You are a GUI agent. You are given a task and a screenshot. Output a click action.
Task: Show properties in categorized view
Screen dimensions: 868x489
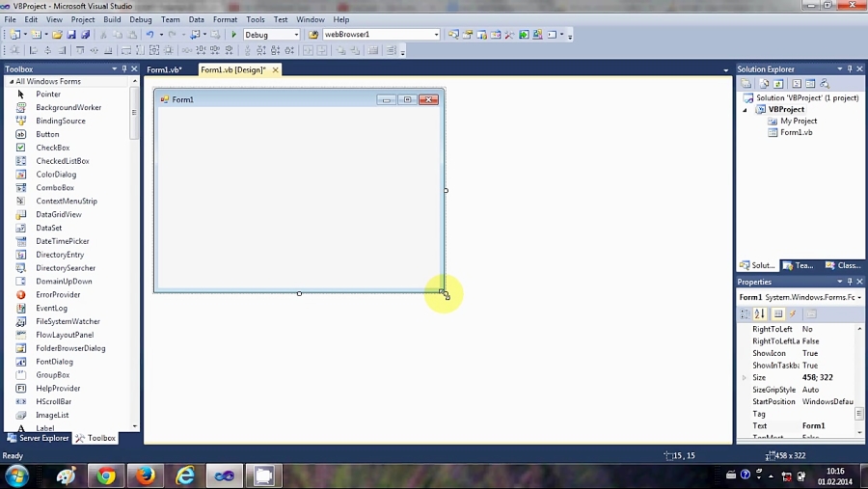pos(746,314)
